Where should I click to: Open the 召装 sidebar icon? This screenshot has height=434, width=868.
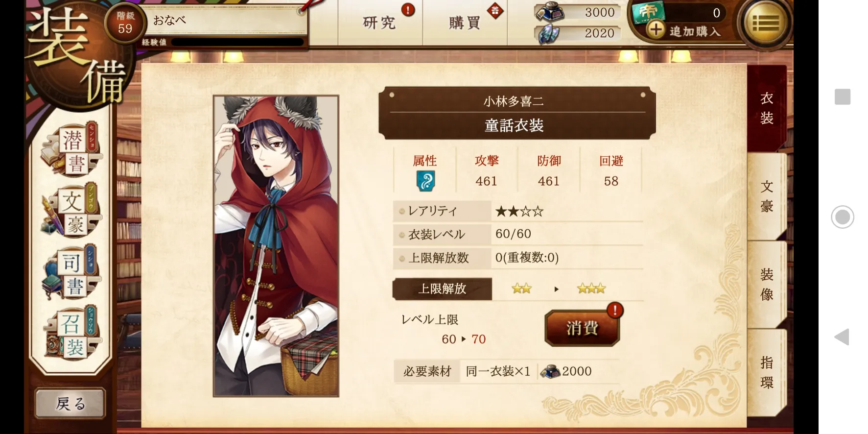coord(71,335)
